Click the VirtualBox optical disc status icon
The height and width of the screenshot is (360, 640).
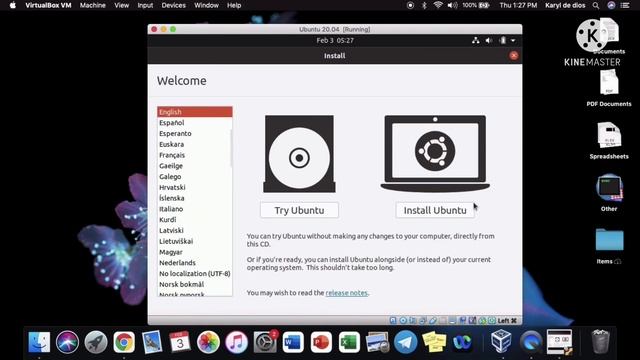coord(403,321)
